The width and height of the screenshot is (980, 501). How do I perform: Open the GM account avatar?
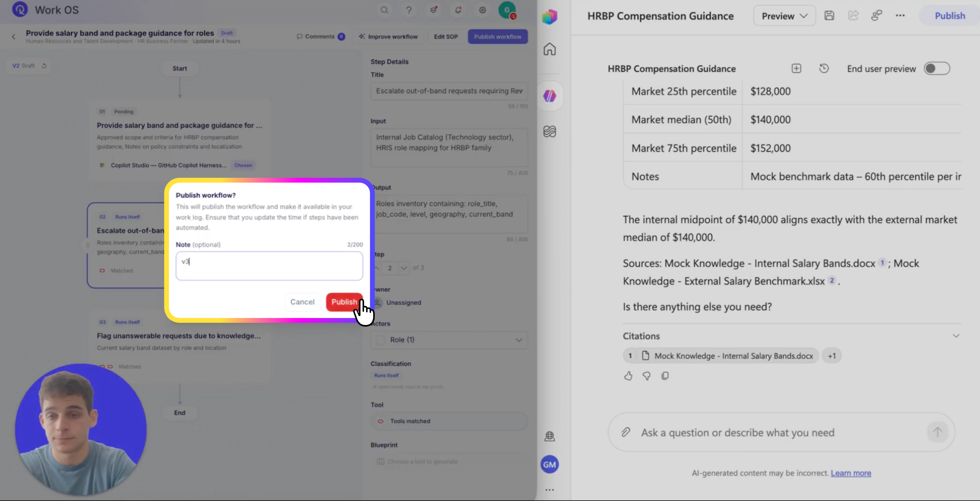(x=549, y=464)
